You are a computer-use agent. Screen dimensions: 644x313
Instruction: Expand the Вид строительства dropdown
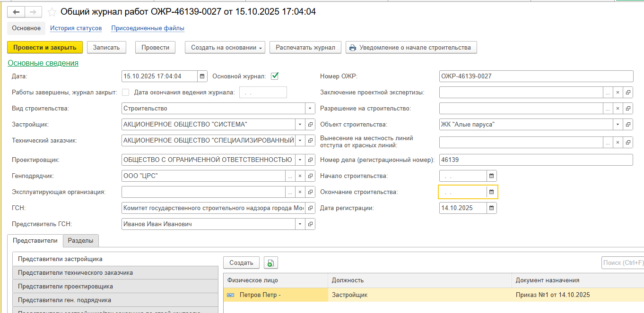click(x=310, y=109)
